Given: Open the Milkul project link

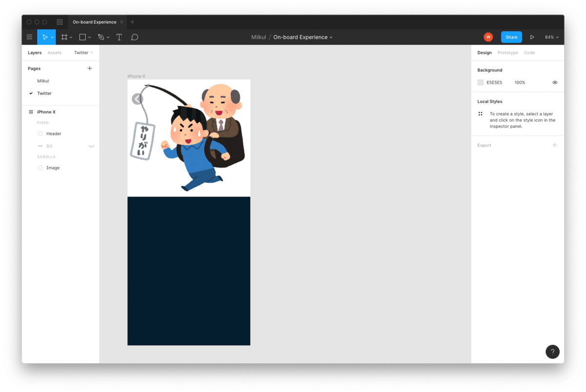Looking at the screenshot, I should point(259,37).
